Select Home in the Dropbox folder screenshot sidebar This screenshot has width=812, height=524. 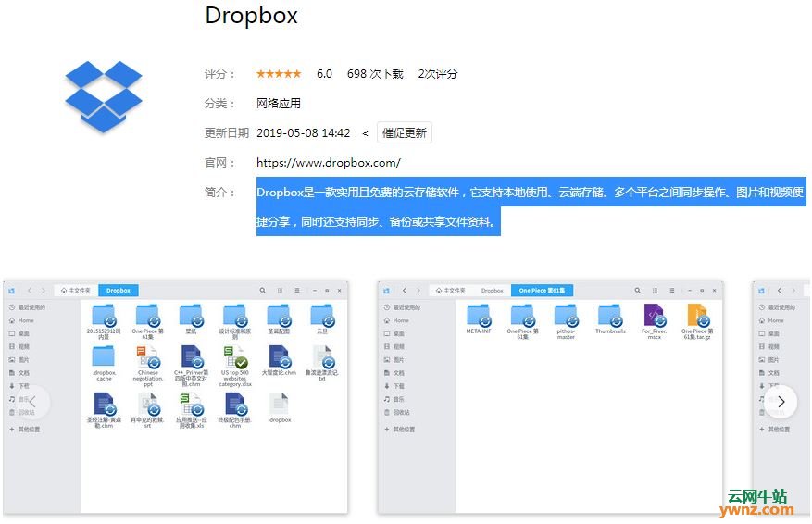pos(21,320)
